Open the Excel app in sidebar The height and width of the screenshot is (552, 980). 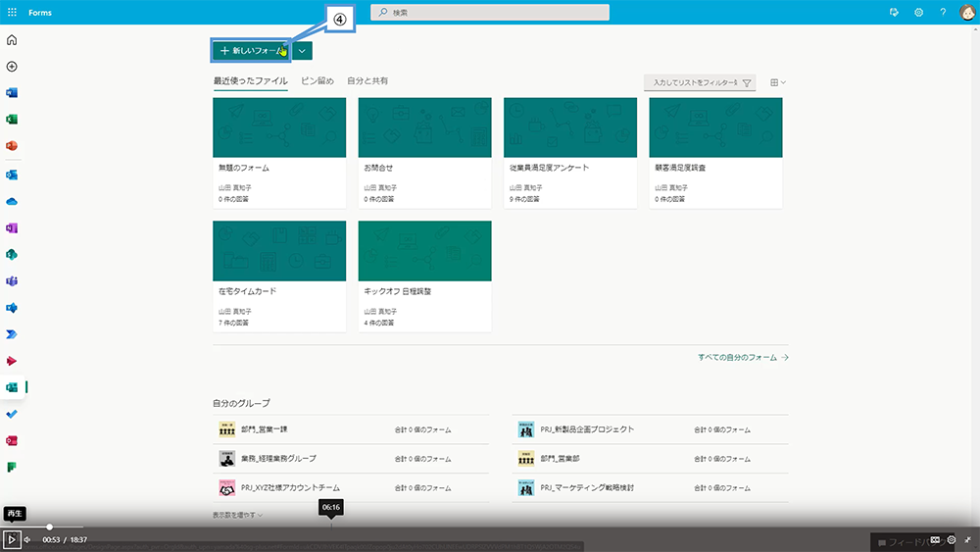pyautogui.click(x=12, y=120)
